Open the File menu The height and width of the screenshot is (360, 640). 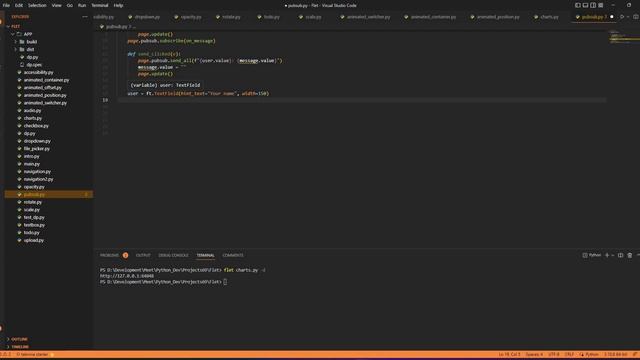pos(6,5)
